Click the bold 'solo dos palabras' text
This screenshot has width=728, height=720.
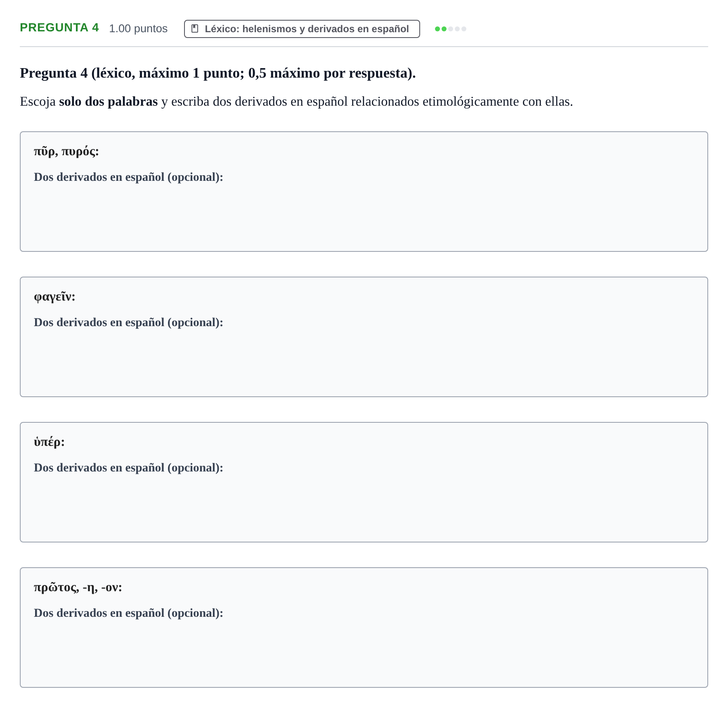pyautogui.click(x=108, y=102)
